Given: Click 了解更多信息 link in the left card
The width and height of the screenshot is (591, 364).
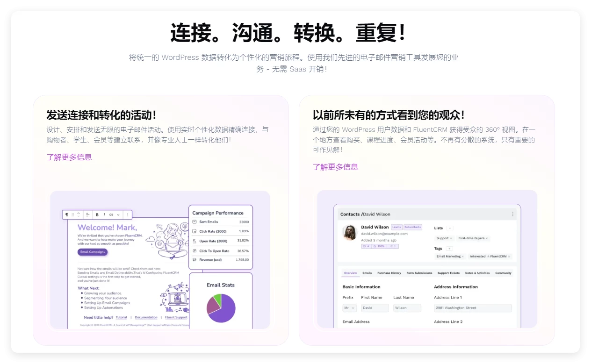Looking at the screenshot, I should tap(69, 158).
